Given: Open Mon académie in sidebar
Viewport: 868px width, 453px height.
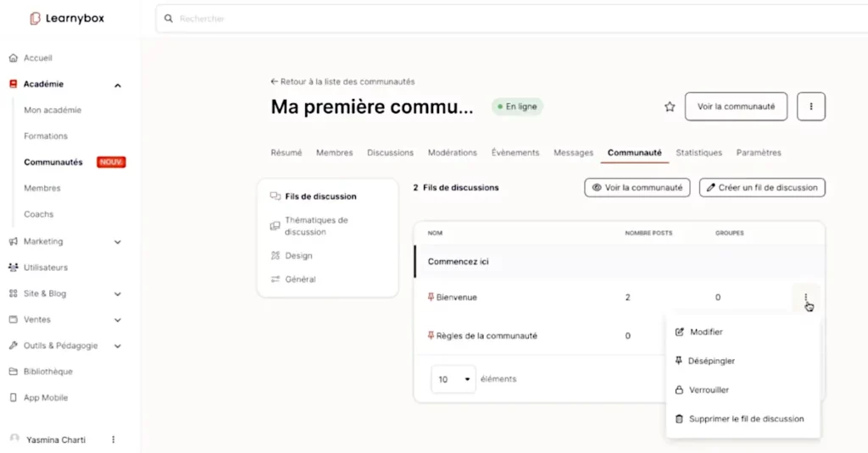Looking at the screenshot, I should (53, 110).
